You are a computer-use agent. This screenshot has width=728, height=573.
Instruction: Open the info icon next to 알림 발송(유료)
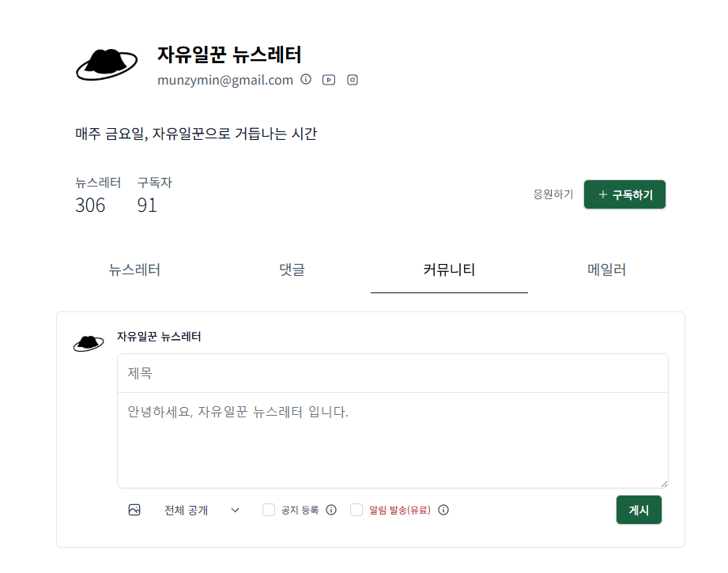click(x=443, y=510)
